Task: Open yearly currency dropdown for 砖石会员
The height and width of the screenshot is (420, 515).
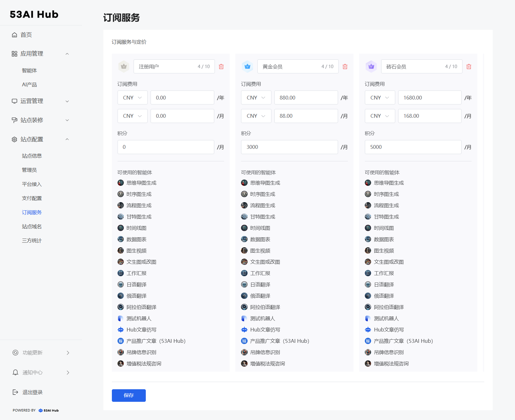Action: [380, 98]
